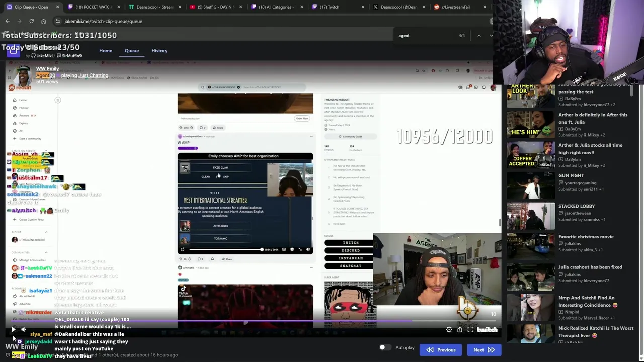Image resolution: width=644 pixels, height=362 pixels.
Task: Close the r/LivestreamFail tab
Action: coord(485,7)
